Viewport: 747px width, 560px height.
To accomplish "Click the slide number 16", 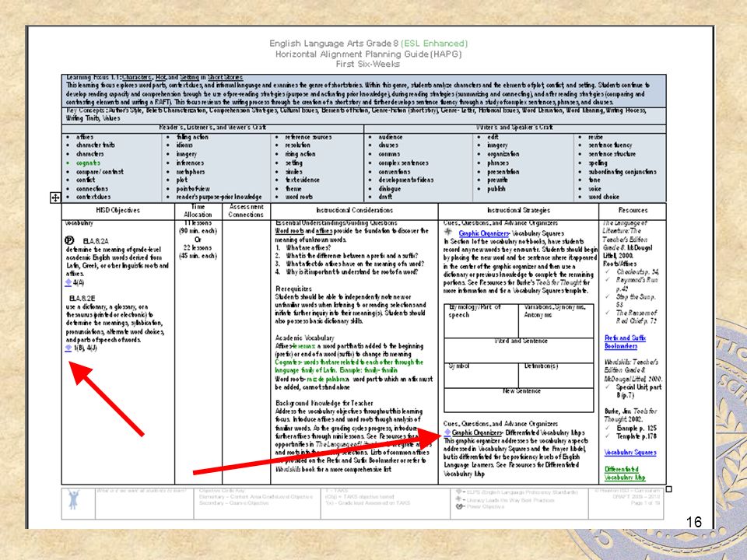I will click(693, 522).
